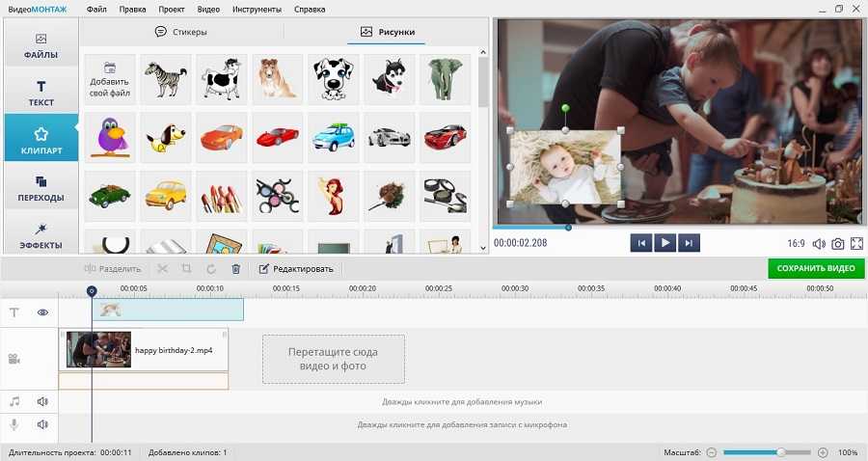The height and width of the screenshot is (461, 868).
Task: Select the collie dog clipart
Action: tap(278, 79)
